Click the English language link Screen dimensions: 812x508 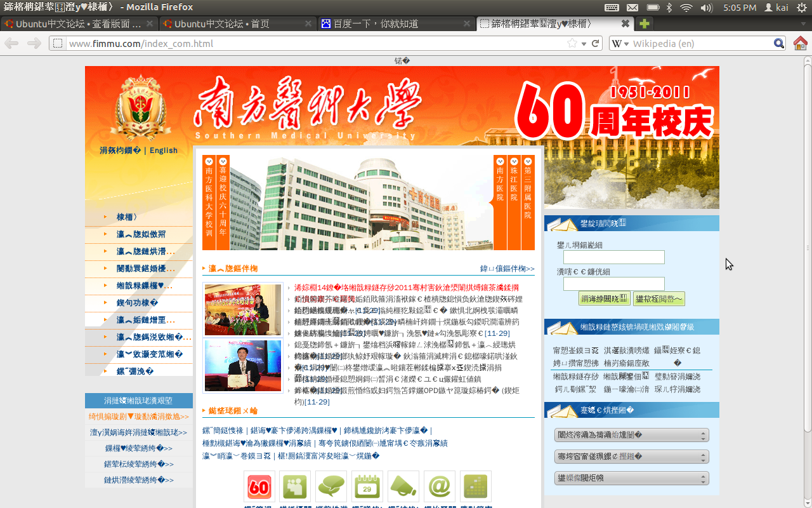click(x=164, y=150)
